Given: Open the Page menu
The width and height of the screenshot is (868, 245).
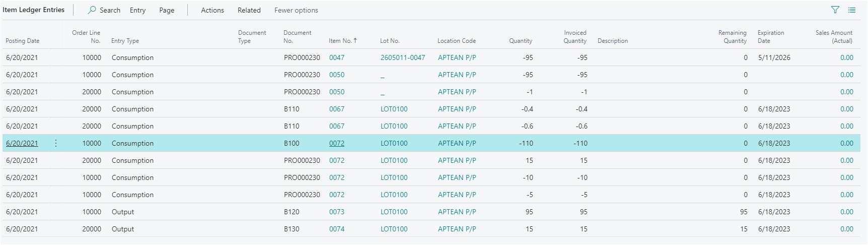Looking at the screenshot, I should coord(167,10).
